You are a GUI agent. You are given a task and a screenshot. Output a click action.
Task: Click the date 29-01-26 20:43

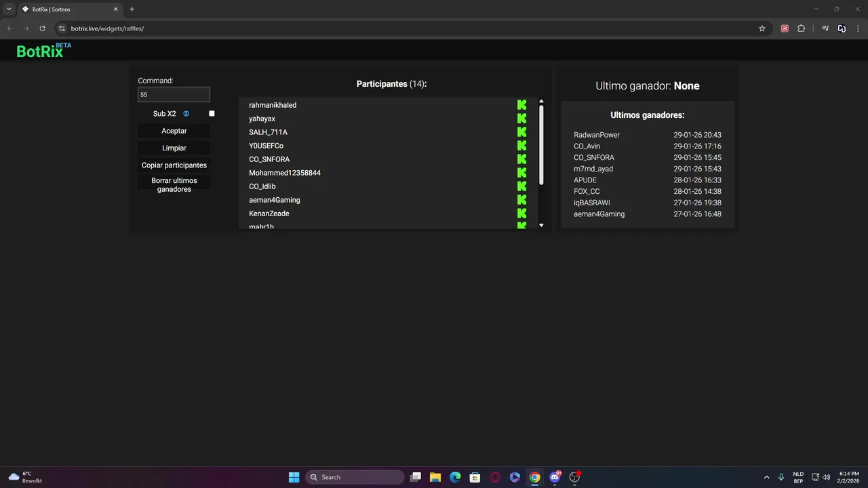coord(697,135)
